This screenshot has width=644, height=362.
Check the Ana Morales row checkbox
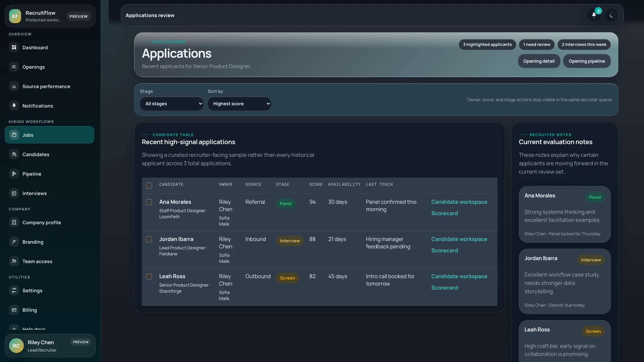(149, 202)
